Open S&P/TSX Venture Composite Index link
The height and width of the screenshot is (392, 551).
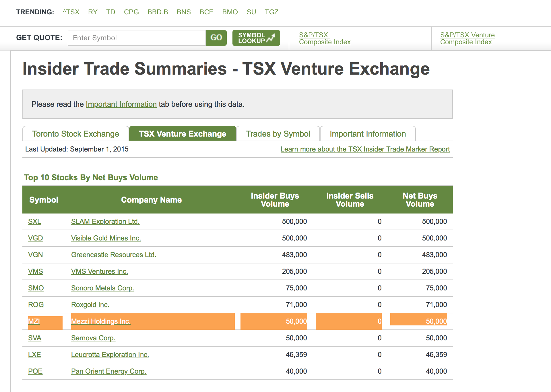[467, 38]
